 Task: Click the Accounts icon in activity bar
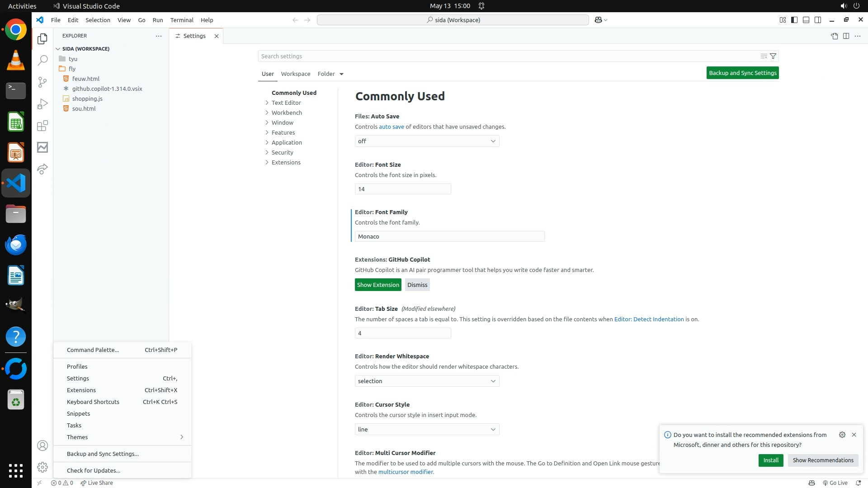coord(42,446)
